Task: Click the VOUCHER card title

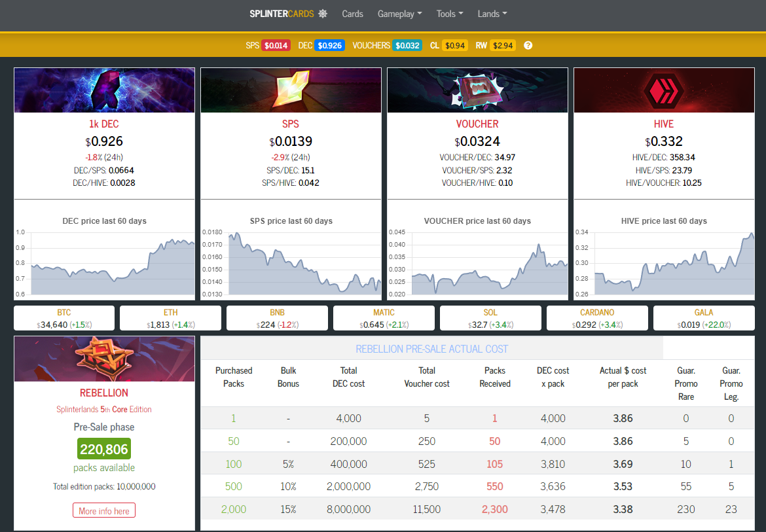Action: point(477,124)
